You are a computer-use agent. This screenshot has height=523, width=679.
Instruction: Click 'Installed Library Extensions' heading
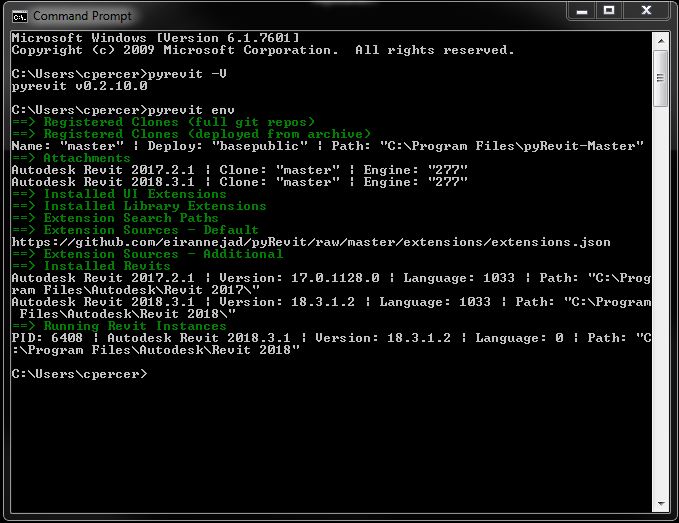[139, 206]
